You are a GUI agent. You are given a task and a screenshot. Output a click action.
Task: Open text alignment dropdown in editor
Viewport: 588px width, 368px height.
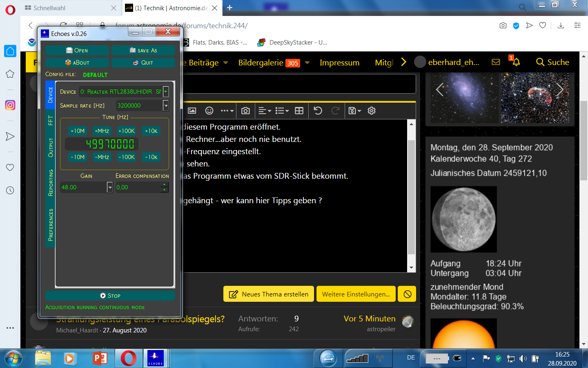[x=265, y=111]
